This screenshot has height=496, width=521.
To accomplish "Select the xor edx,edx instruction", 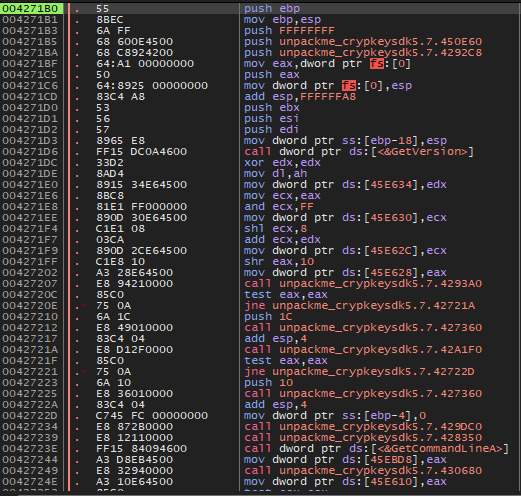I will pos(282,162).
